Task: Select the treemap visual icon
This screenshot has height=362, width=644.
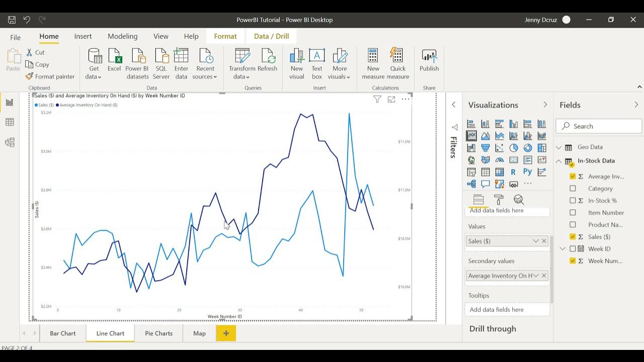Action: 542,148
